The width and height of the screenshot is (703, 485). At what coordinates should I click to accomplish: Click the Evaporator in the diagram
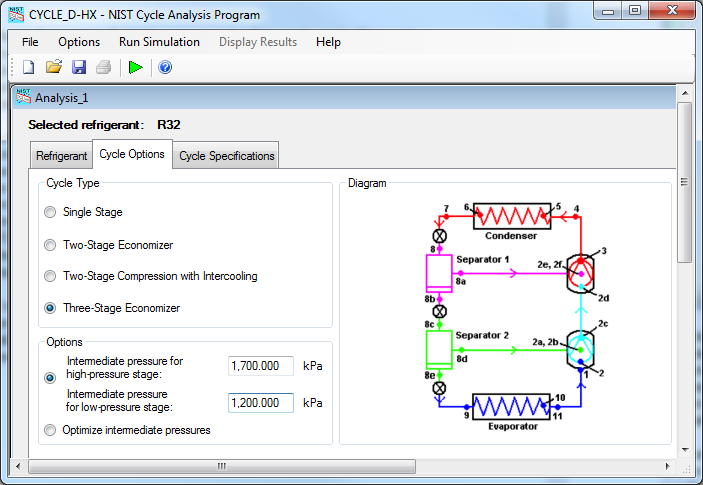coord(511,407)
